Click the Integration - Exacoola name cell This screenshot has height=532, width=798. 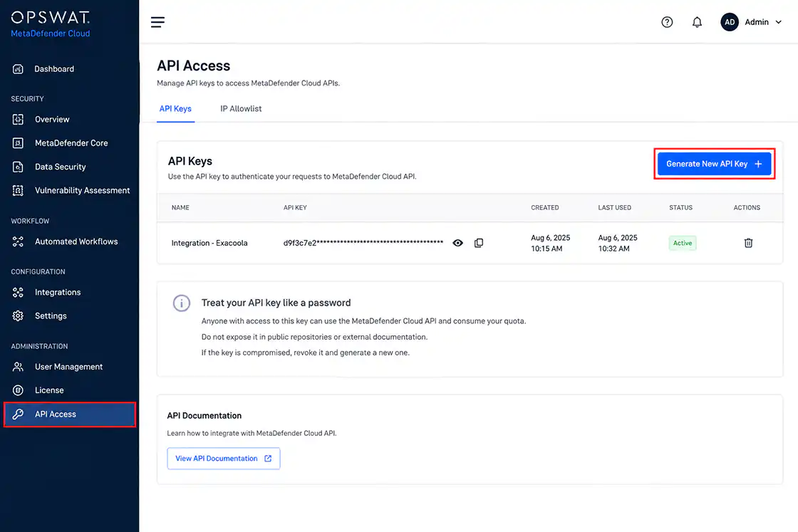point(209,243)
